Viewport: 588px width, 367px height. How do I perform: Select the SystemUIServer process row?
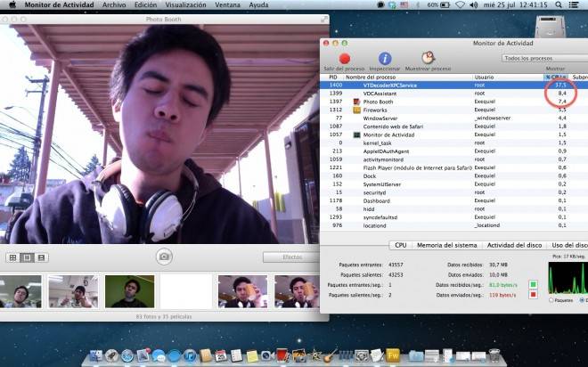[x=453, y=184]
